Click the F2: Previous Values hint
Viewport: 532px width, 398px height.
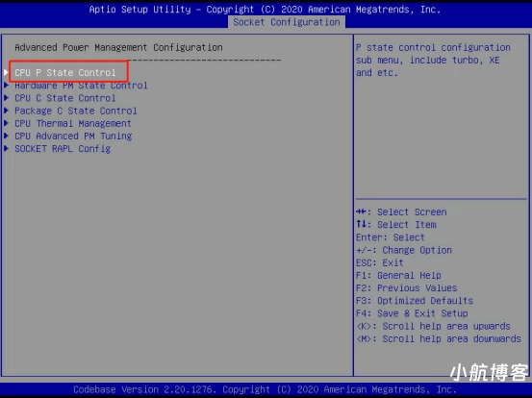(407, 288)
